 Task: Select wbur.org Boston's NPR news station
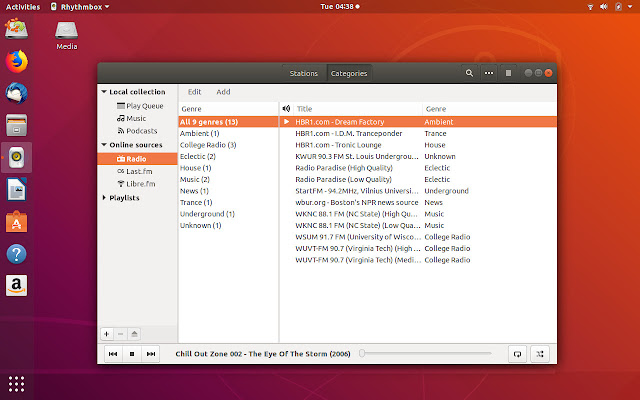pyautogui.click(x=418, y=202)
